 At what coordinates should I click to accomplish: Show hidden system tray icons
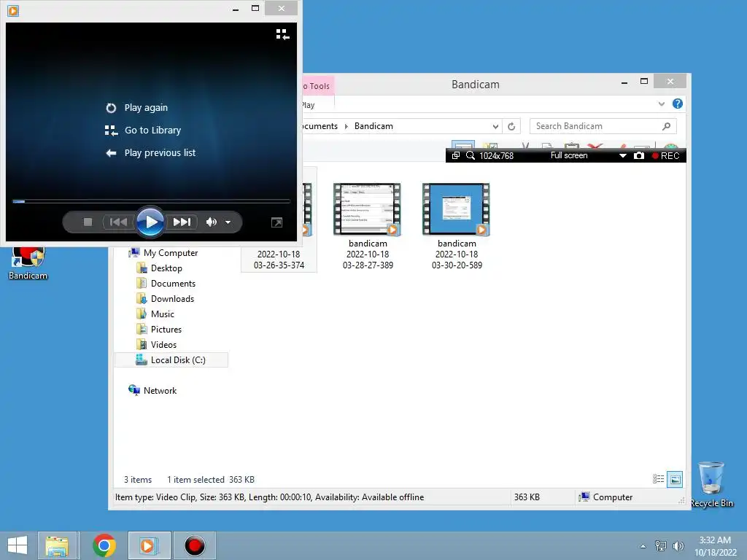(x=643, y=546)
